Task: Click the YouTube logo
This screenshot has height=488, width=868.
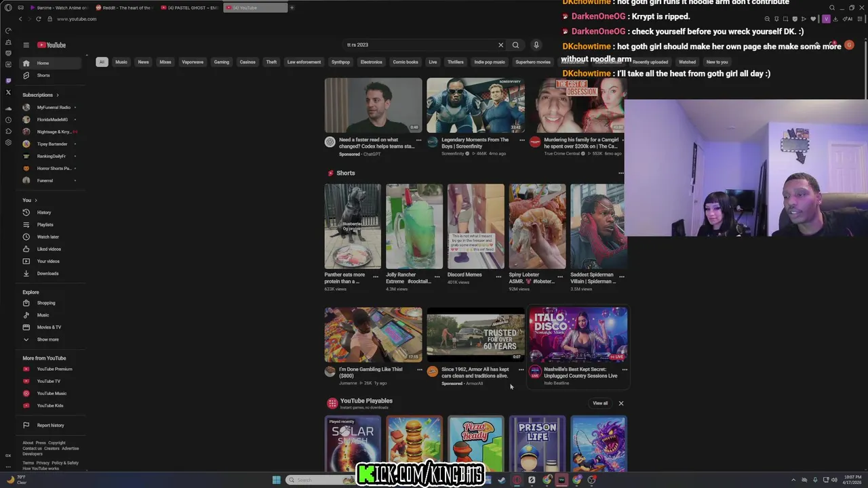Action: tap(52, 45)
